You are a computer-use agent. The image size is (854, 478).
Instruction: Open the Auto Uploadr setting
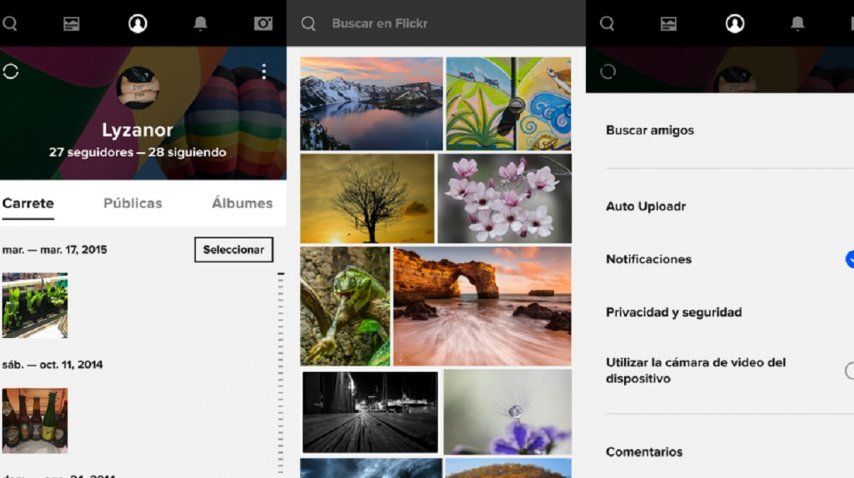pyautogui.click(x=645, y=206)
